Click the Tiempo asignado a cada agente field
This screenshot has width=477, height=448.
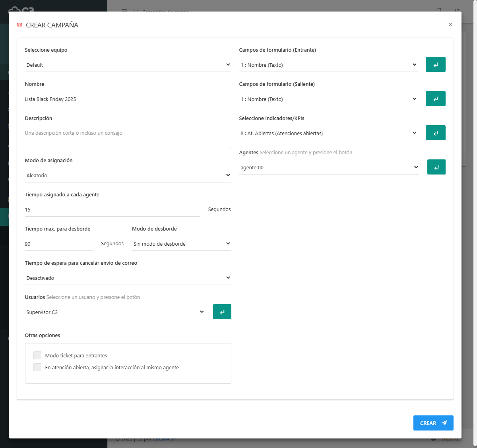pos(112,209)
